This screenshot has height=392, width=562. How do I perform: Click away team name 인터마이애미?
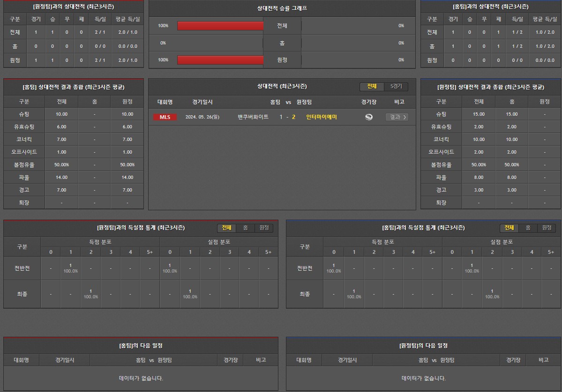tap(322, 117)
